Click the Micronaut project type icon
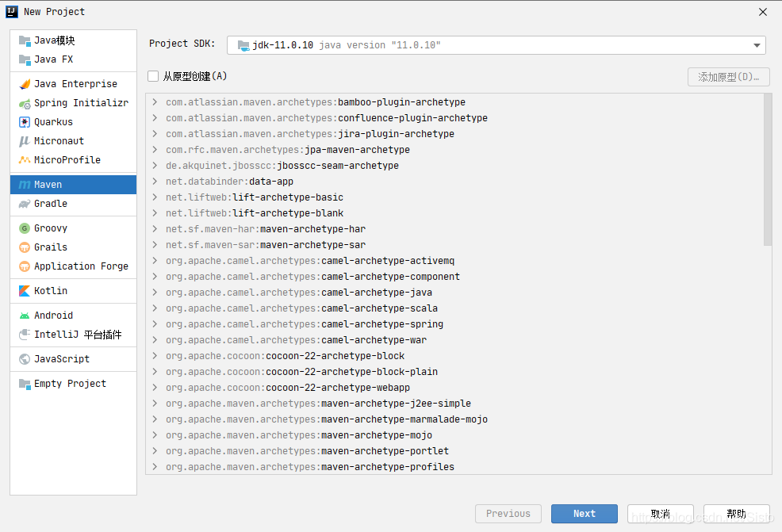Viewport: 782px width, 532px height. pyautogui.click(x=25, y=141)
